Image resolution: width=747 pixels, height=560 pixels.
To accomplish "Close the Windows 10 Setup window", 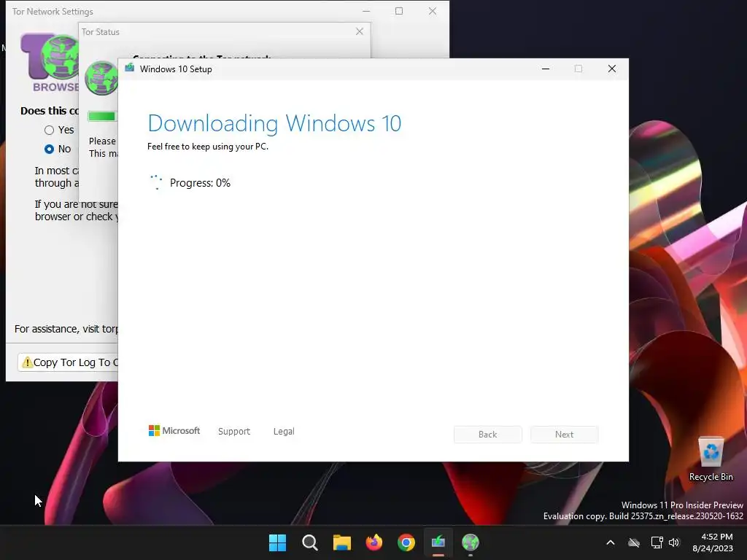I will tap(612, 69).
